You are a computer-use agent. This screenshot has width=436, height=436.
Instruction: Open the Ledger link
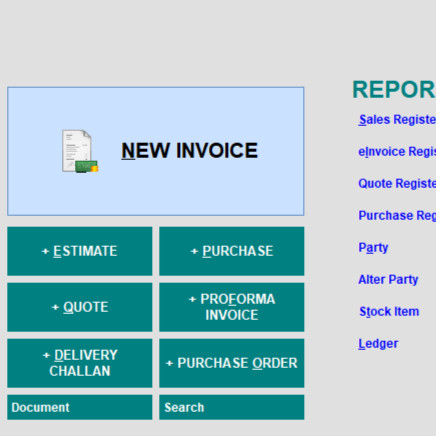(378, 344)
